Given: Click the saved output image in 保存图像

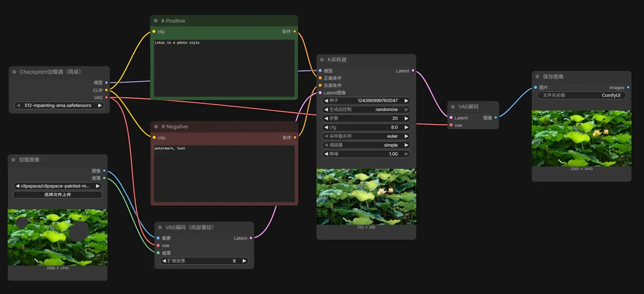Looking at the screenshot, I should (x=582, y=138).
